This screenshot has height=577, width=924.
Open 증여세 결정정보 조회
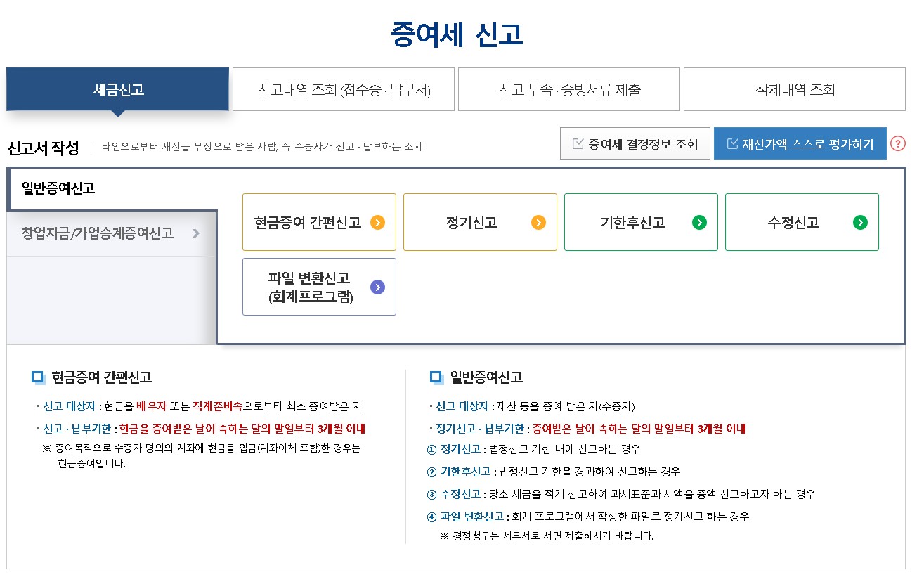[635, 143]
